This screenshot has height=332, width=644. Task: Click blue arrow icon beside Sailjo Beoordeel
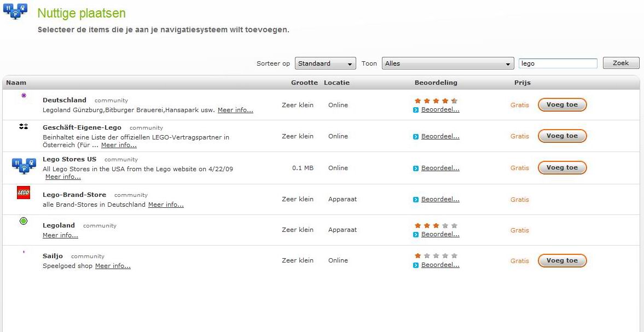tap(416, 265)
